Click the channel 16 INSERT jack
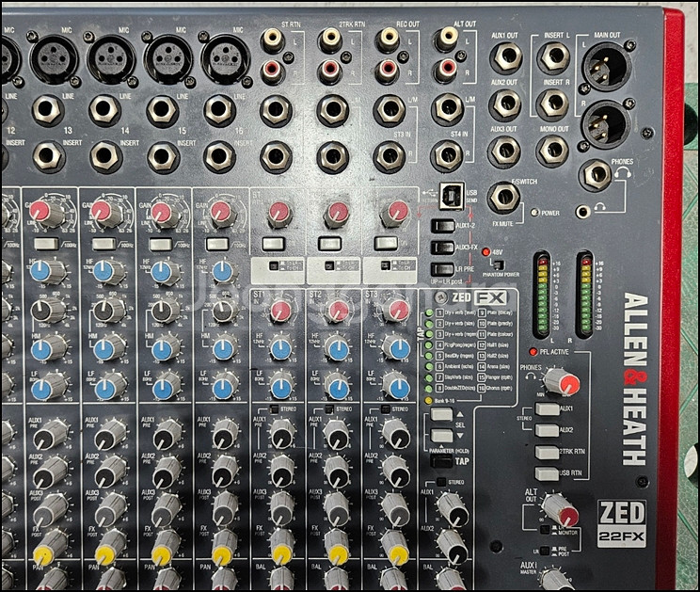Screen dimensions: 700x592 click(x=219, y=156)
